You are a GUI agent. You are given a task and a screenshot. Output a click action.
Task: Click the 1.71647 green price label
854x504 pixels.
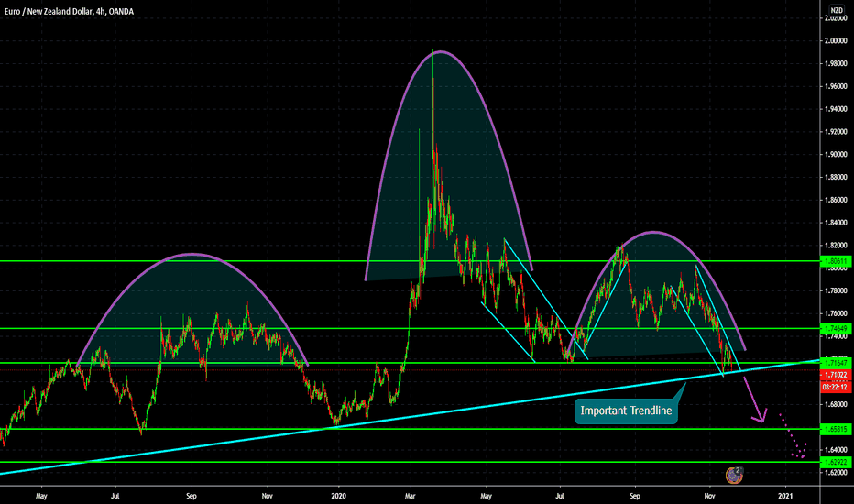[x=836, y=363]
